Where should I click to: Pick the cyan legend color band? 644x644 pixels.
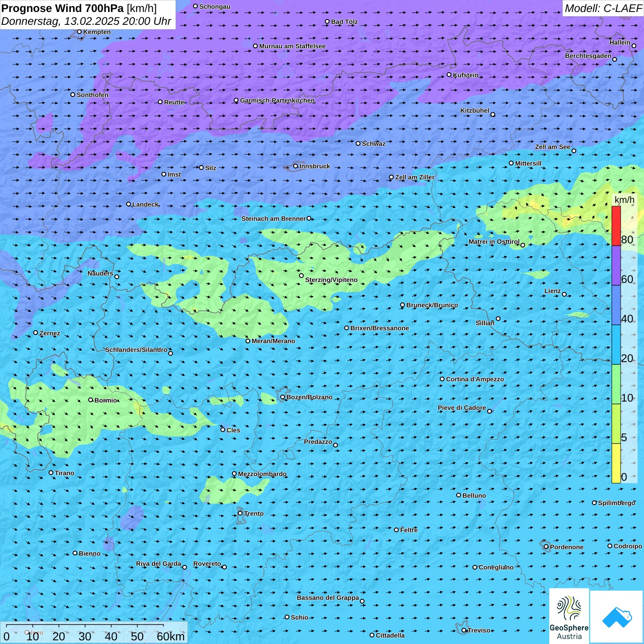pos(616,345)
